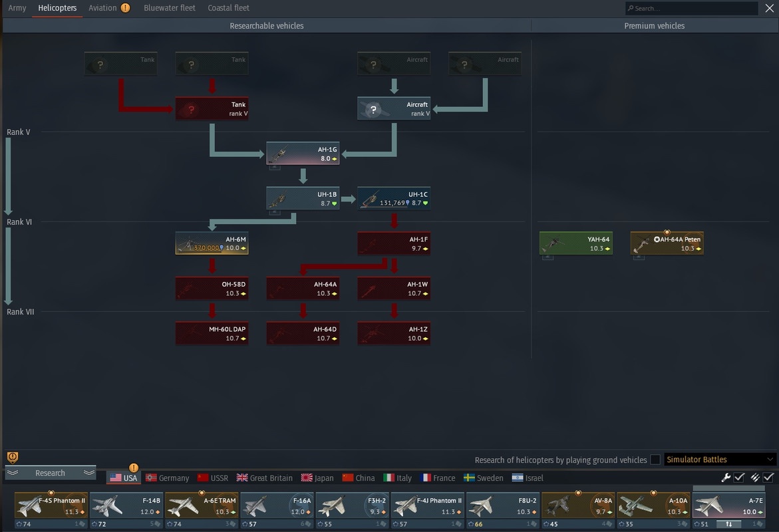The height and width of the screenshot is (532, 779).
Task: Select the China nation tab
Action: 358,478
